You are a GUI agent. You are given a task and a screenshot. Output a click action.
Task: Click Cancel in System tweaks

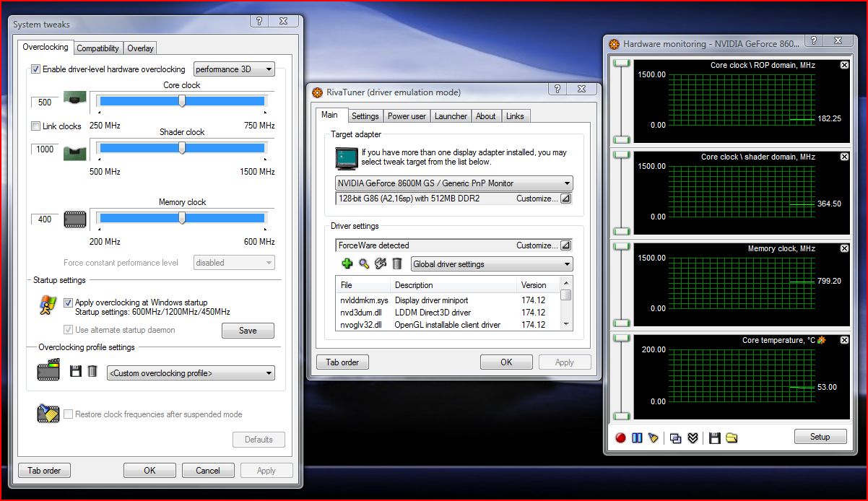[x=208, y=471]
